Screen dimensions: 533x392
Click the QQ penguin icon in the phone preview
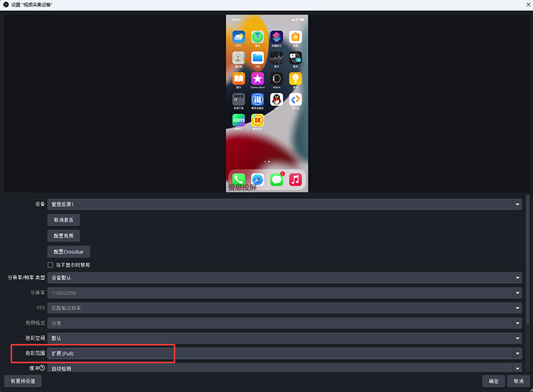coord(277,99)
